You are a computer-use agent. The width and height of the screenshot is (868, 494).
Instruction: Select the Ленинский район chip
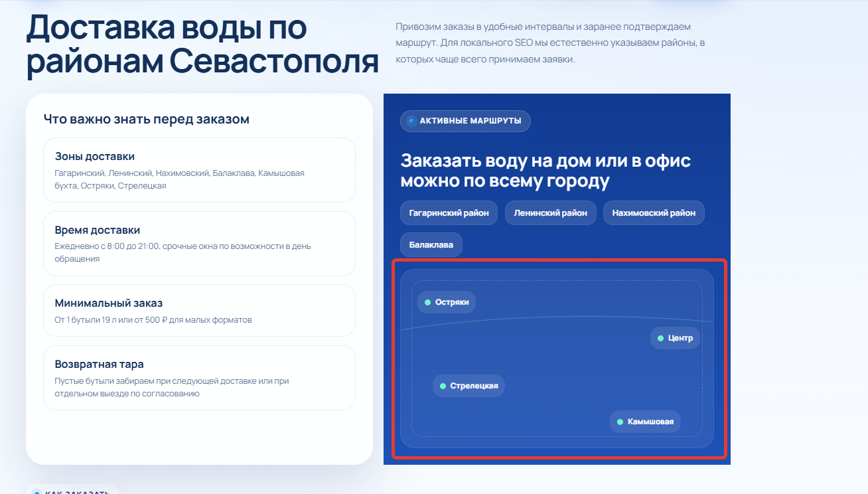pyautogui.click(x=550, y=213)
